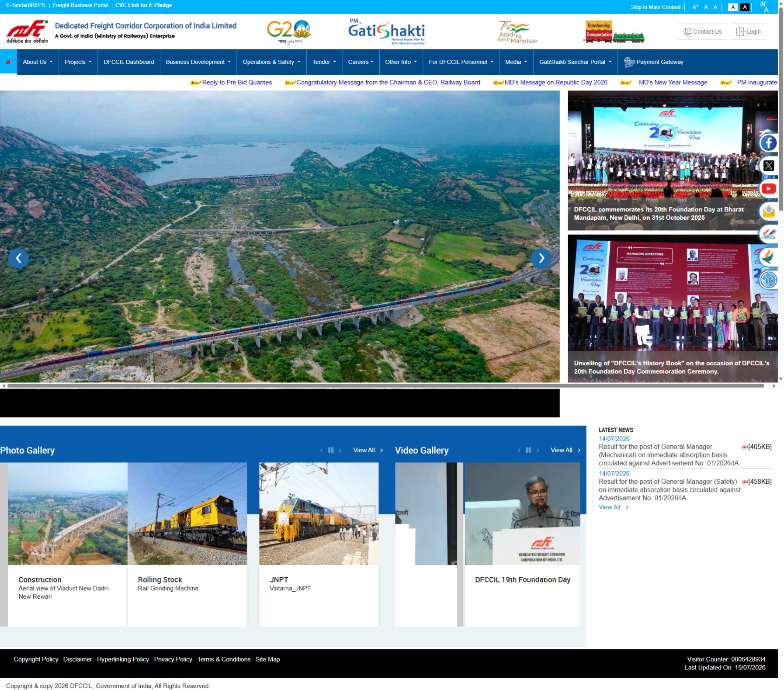Enable the black high contrast theme

745,7
